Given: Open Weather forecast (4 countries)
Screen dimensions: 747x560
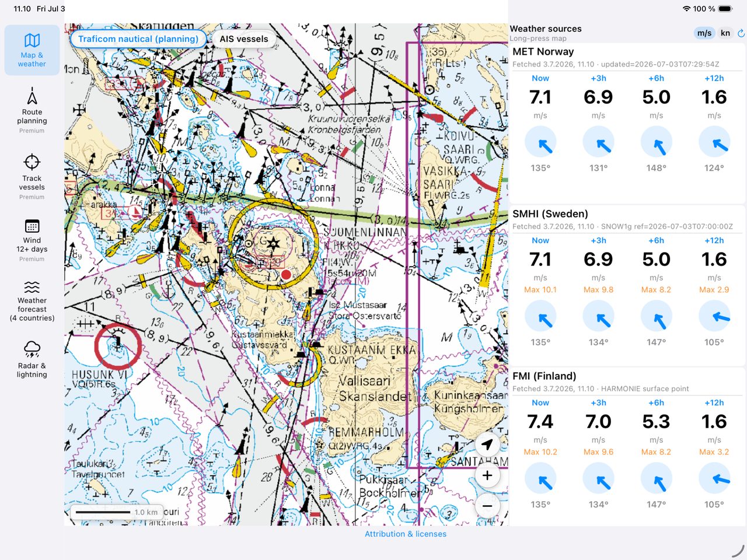Looking at the screenshot, I should (x=32, y=301).
